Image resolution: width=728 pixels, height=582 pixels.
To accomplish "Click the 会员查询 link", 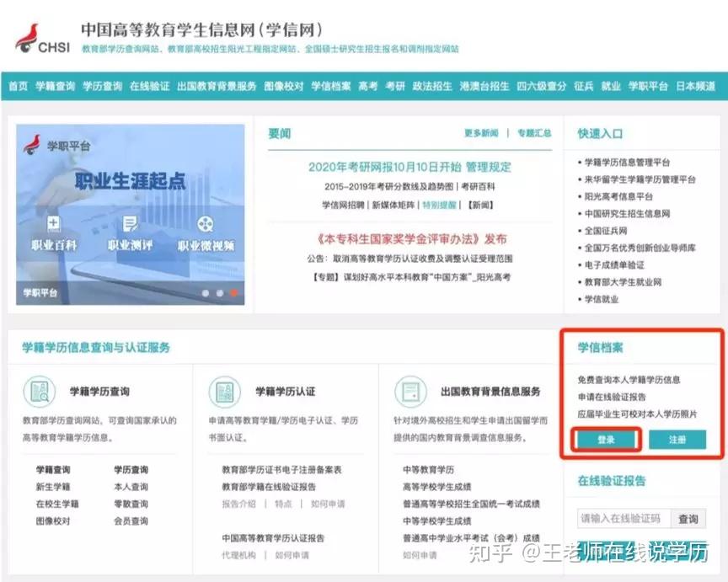I will pos(131,521).
